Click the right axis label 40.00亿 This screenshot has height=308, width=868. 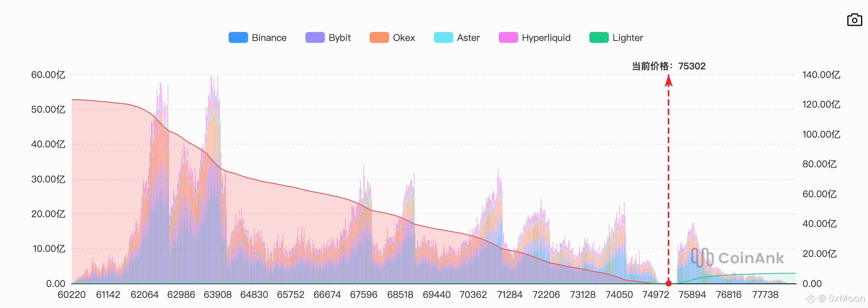(820, 224)
